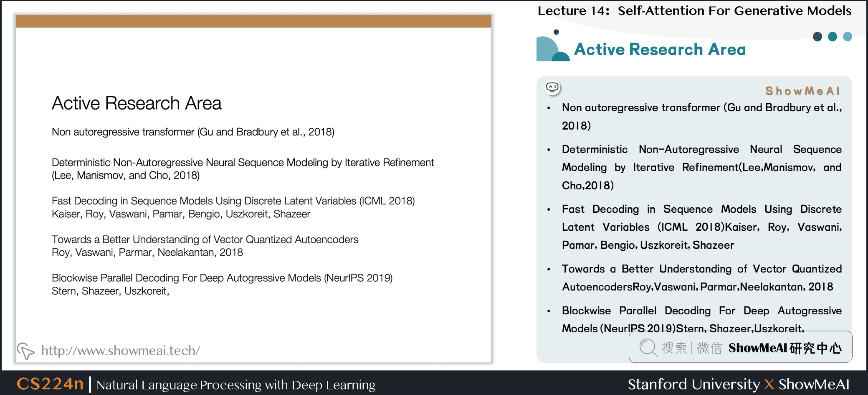Click notes bullet 'Towards a Better Understanding of Vector Quantized'
The width and height of the screenshot is (868, 395).
[701, 278]
